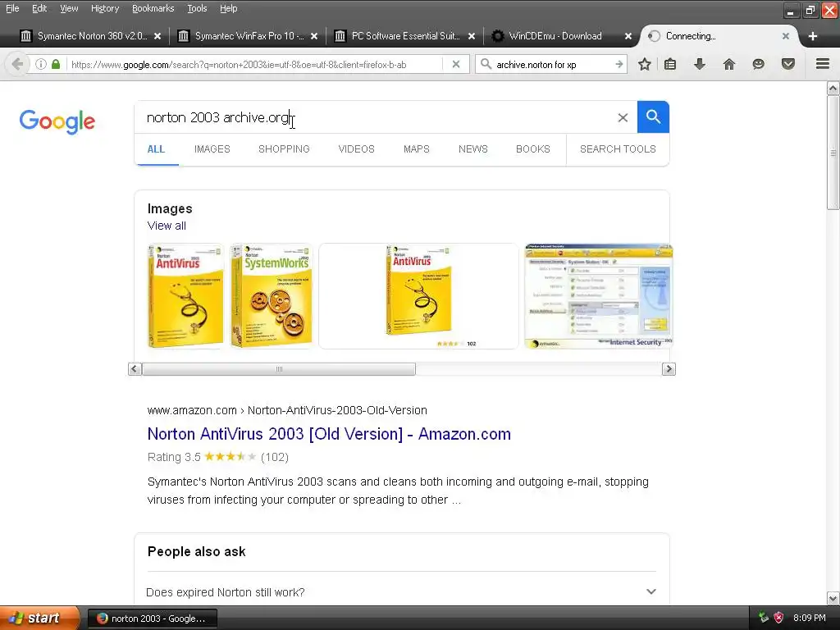Image resolution: width=840 pixels, height=630 pixels.
Task: Stop loading with the X in address bar
Action: [456, 64]
